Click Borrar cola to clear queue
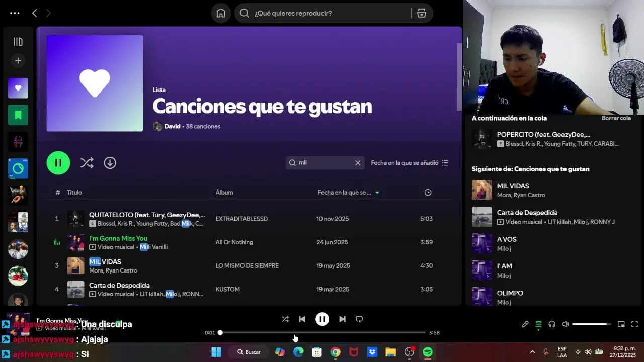644x362 pixels. pos(616,118)
